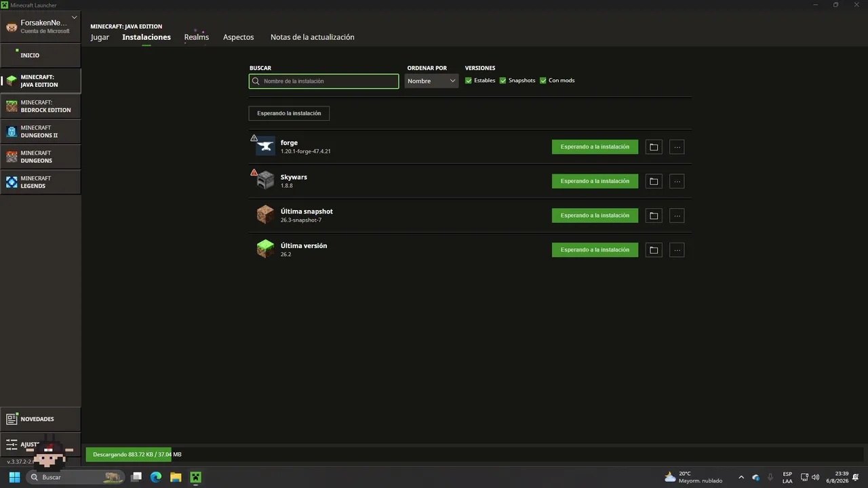The width and height of the screenshot is (868, 488).
Task: Open the notification bell in the taskbar
Action: [x=856, y=477]
